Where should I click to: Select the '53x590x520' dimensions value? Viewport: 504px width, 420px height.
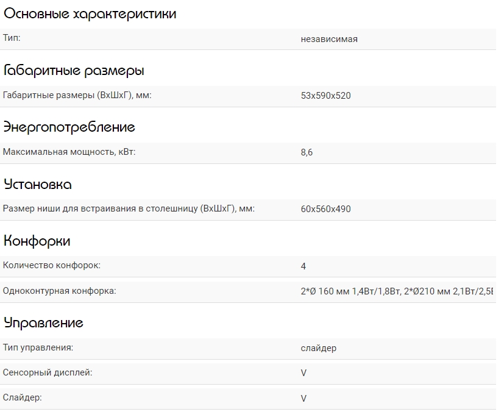point(325,96)
